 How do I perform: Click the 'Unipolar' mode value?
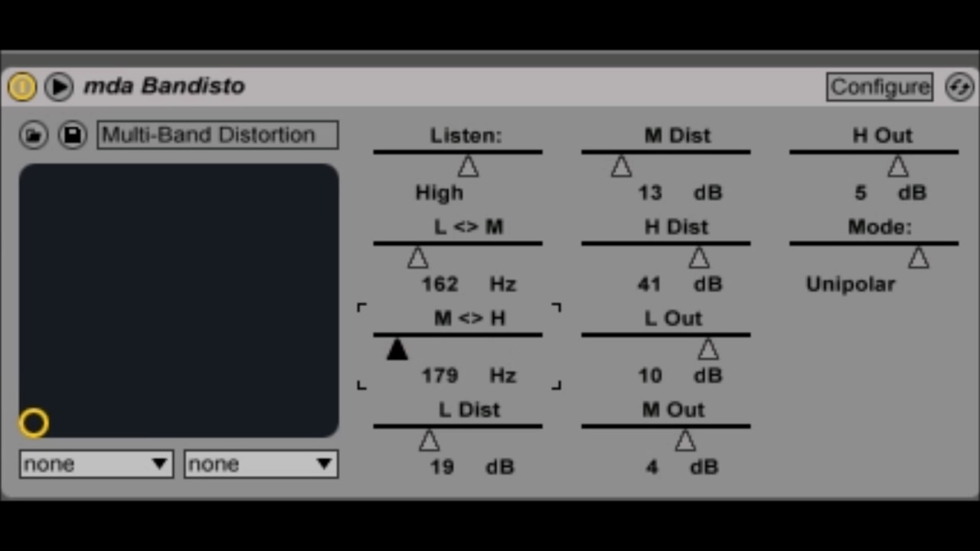tap(851, 285)
